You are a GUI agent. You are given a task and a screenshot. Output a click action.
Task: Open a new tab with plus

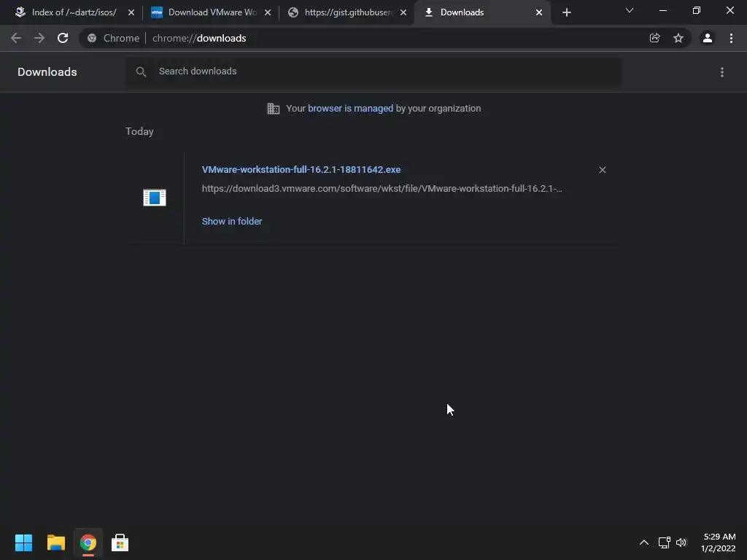[x=566, y=12]
